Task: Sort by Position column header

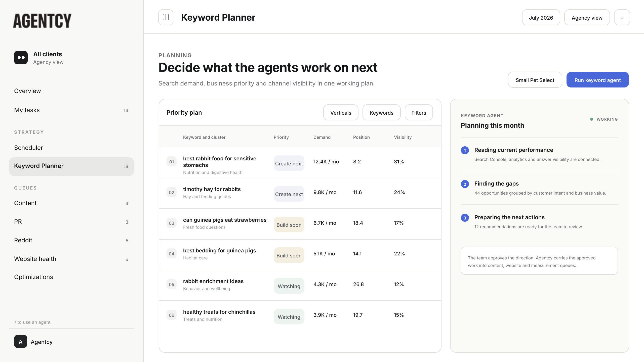Action: [x=361, y=137]
